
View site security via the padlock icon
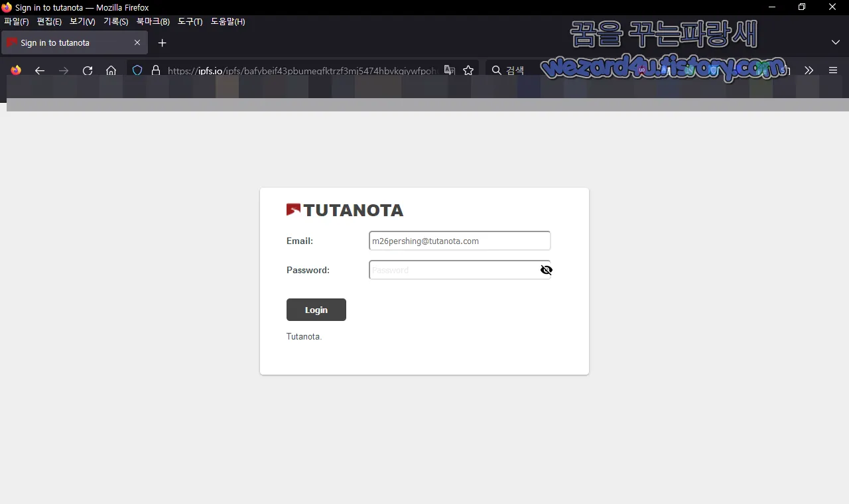[x=155, y=70]
